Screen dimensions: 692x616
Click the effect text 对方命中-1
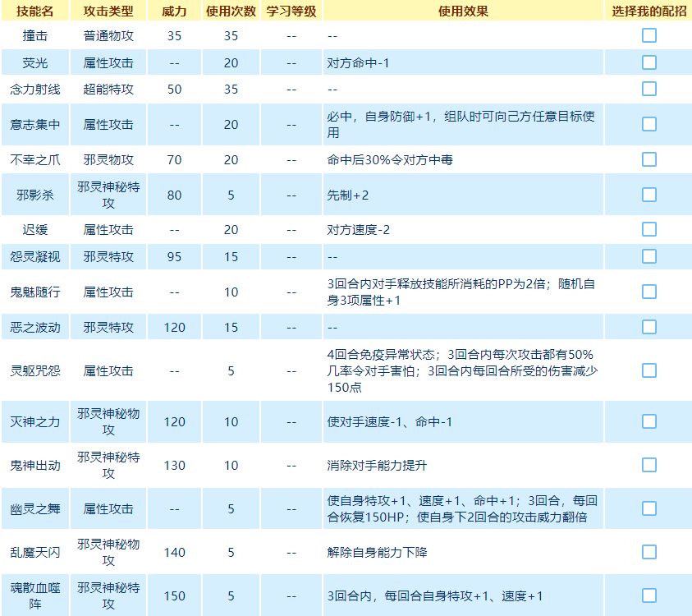click(358, 62)
